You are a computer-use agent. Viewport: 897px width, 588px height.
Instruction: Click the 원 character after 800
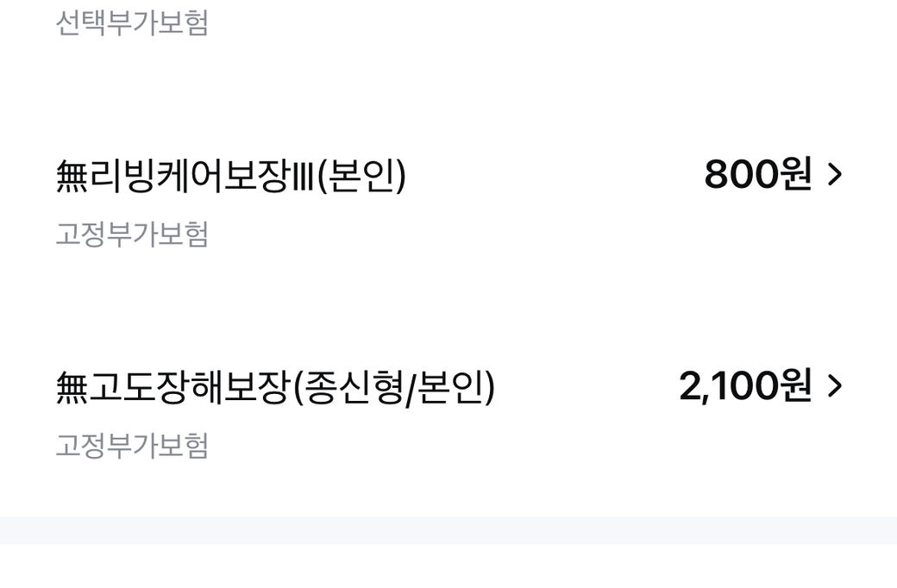tap(796, 175)
